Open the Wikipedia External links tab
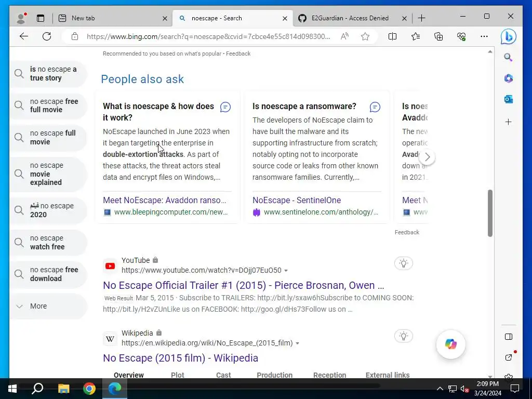 click(388, 375)
